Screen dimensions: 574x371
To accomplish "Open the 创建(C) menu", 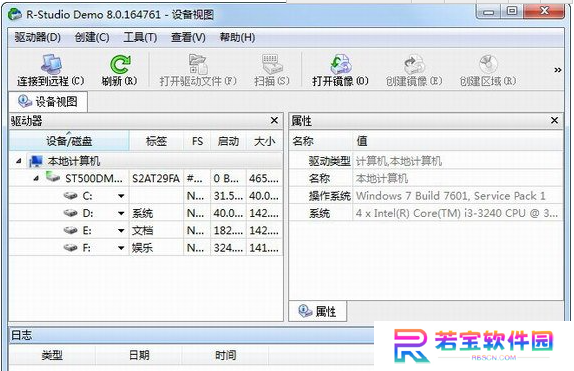I will tap(92, 37).
